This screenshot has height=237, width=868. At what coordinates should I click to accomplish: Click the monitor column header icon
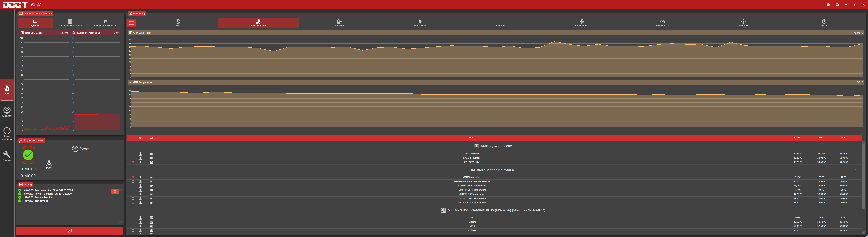click(151, 138)
